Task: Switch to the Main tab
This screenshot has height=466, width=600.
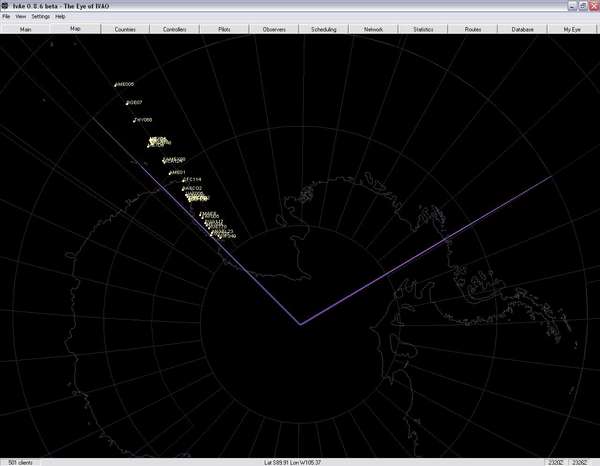Action: [x=25, y=30]
